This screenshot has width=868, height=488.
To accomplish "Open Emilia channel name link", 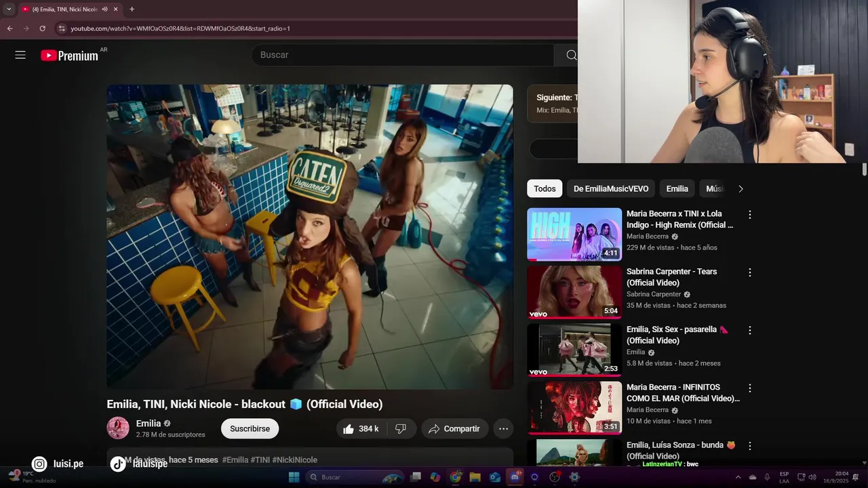I will tap(149, 424).
